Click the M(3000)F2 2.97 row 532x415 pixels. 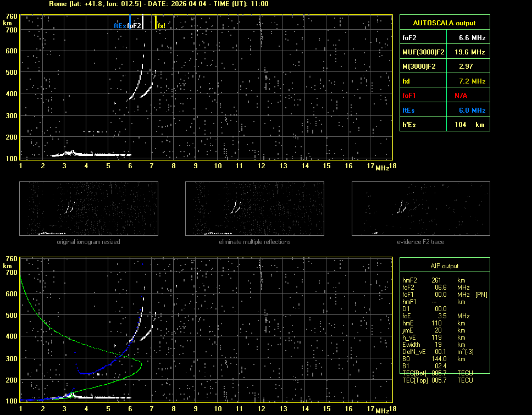point(444,67)
